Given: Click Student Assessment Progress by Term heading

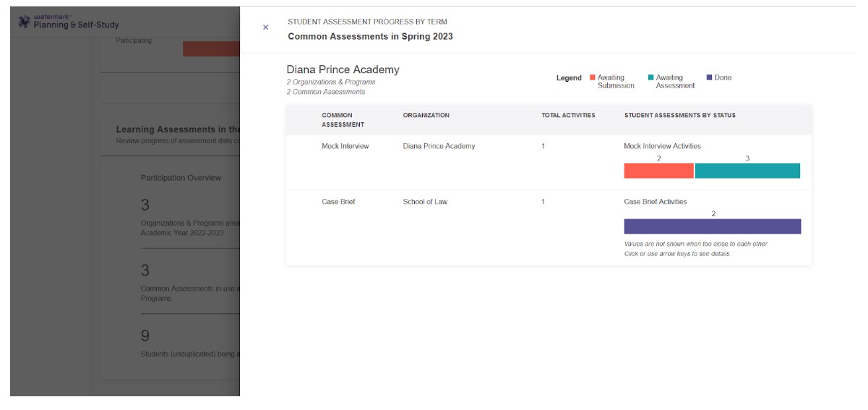Looking at the screenshot, I should pyautogui.click(x=367, y=22).
